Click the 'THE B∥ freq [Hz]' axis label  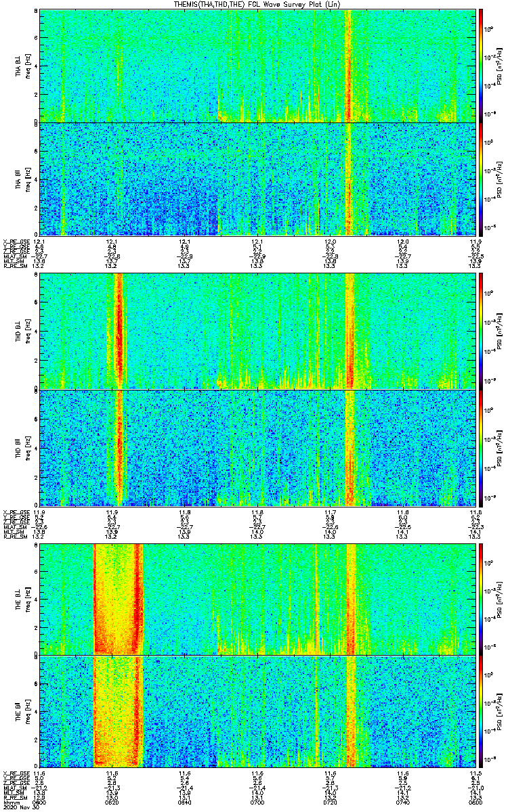(x=23, y=712)
